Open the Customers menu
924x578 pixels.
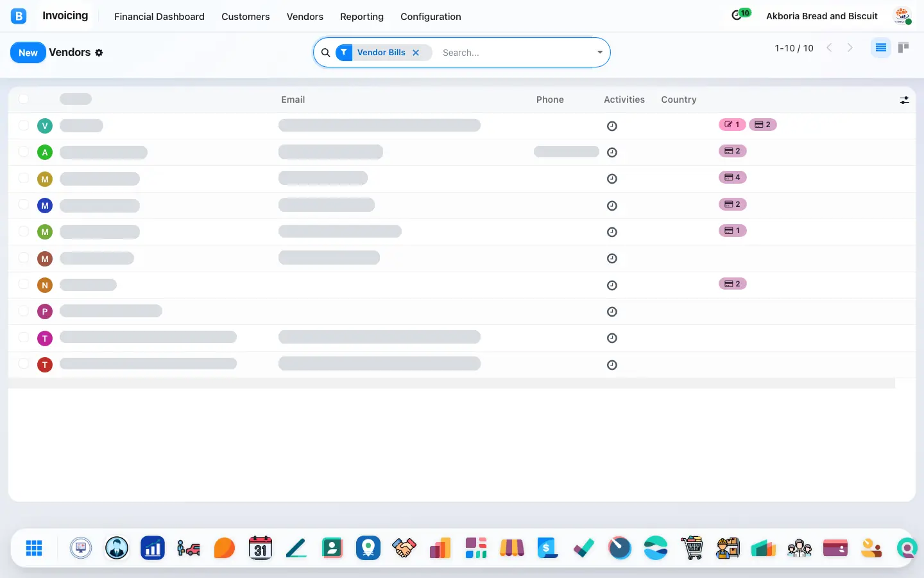point(246,17)
